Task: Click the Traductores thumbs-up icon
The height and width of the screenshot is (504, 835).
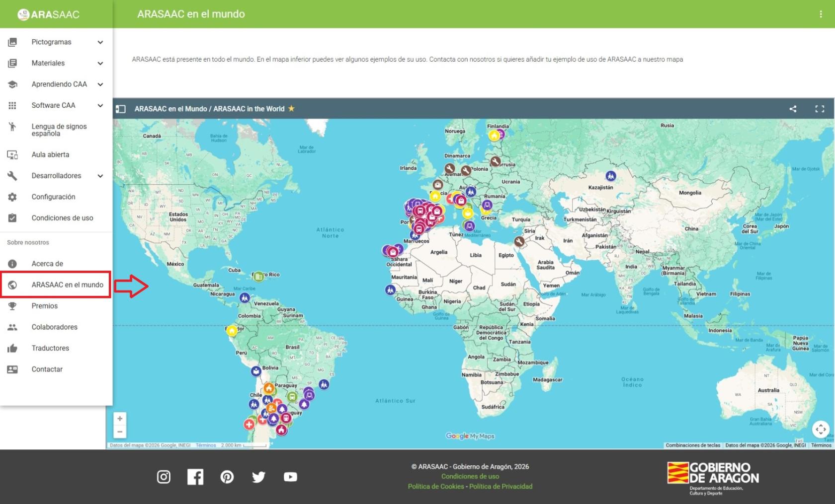Action: pos(12,348)
